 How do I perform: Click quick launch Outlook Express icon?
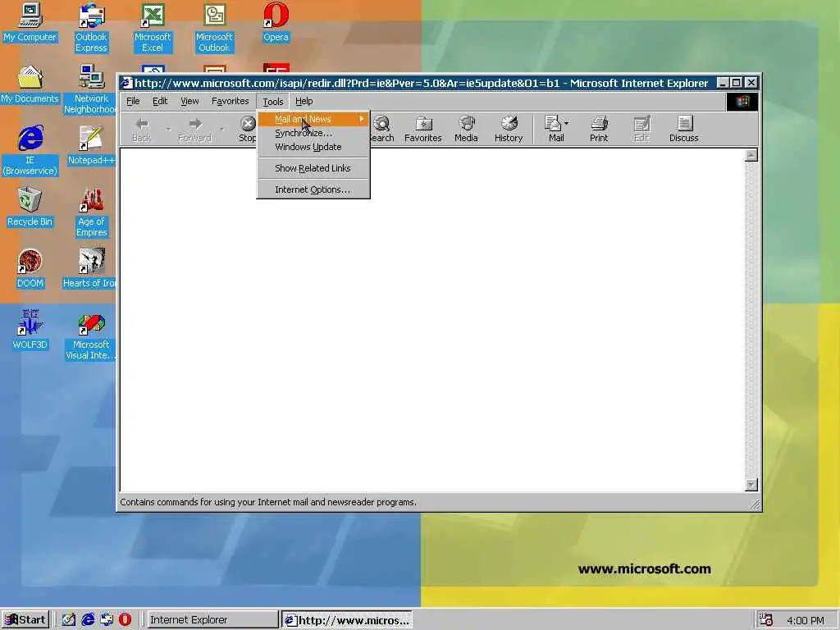click(107, 620)
